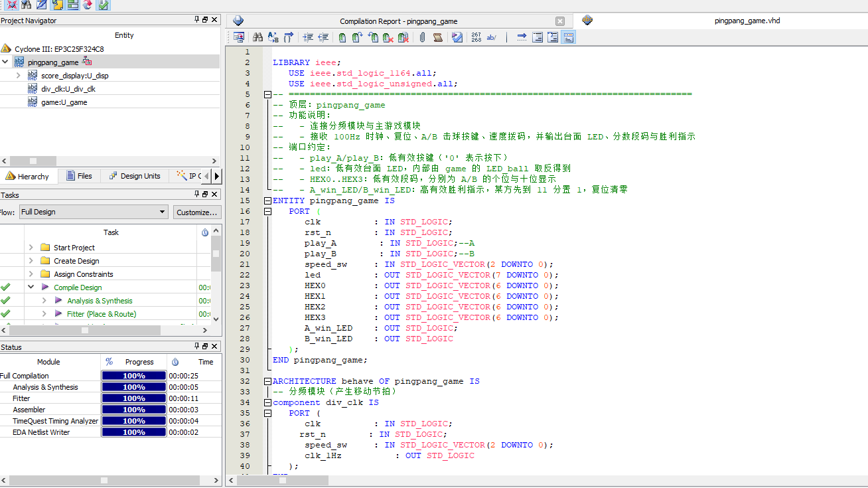The image size is (868, 488).
Task: Switch to Design Units tab
Action: [x=135, y=176]
